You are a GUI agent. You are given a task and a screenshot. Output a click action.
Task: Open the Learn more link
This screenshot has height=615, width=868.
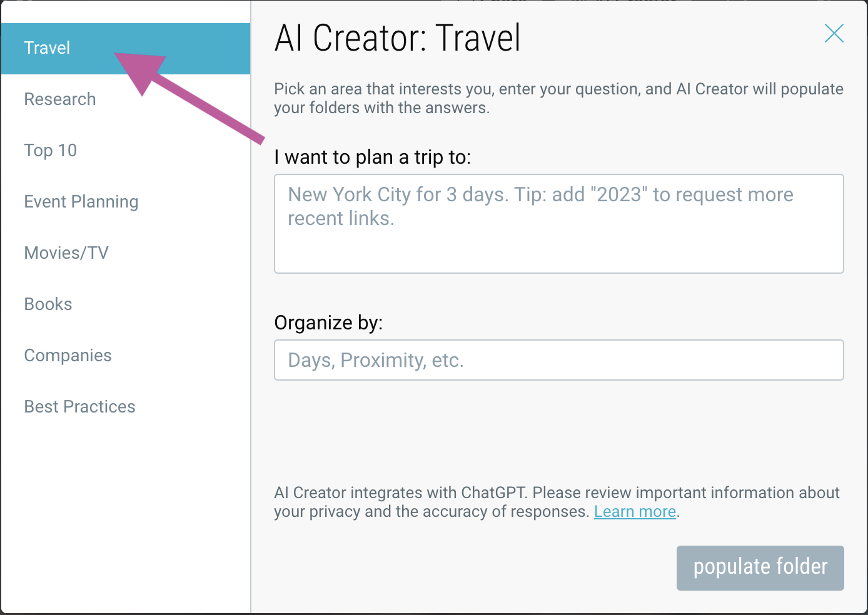pos(635,511)
